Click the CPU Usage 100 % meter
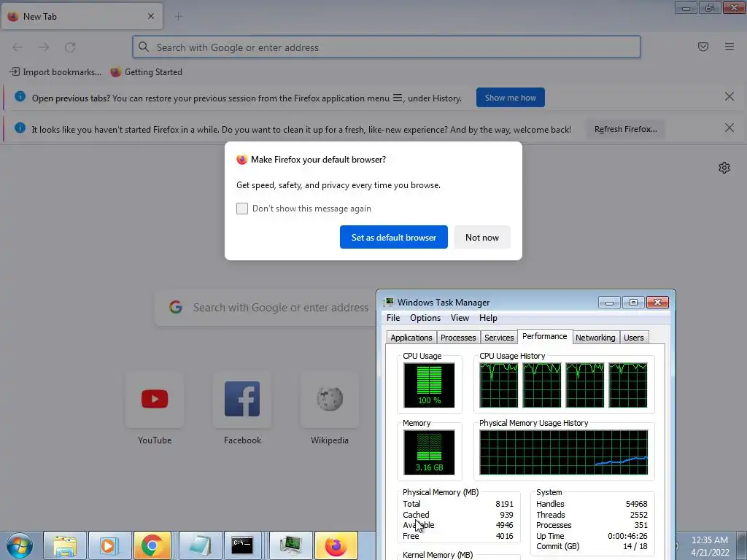Image resolution: width=747 pixels, height=560 pixels. click(x=429, y=385)
